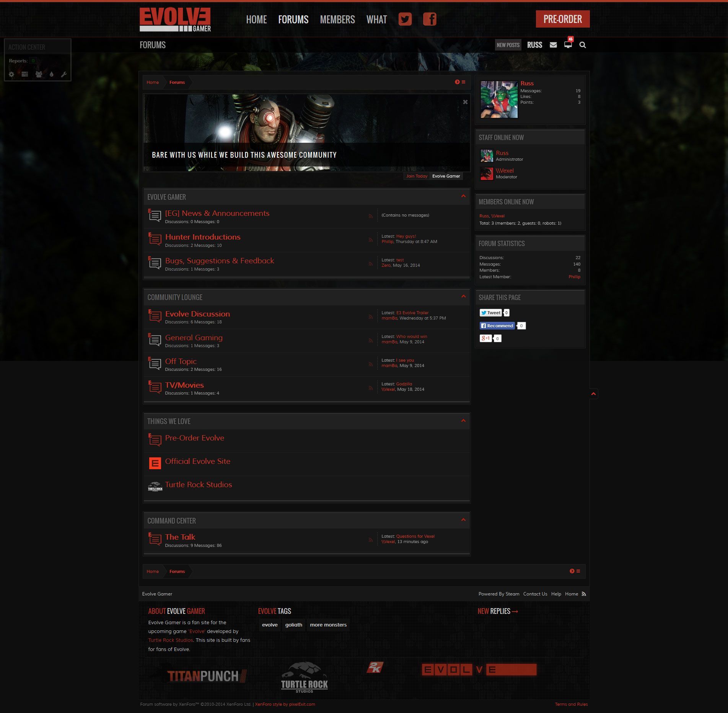The height and width of the screenshot is (713, 728).
Task: Click the Turtle Rock Studios node icon
Action: 155,486
